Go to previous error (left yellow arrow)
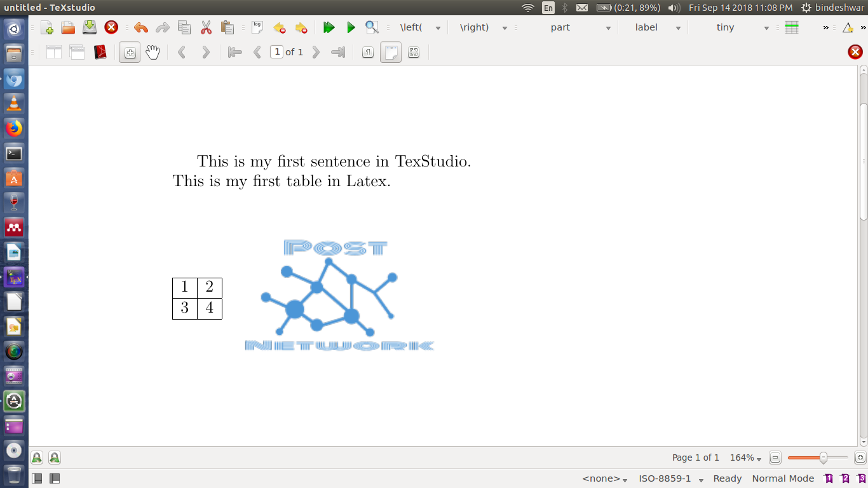868x488 pixels. click(x=279, y=27)
